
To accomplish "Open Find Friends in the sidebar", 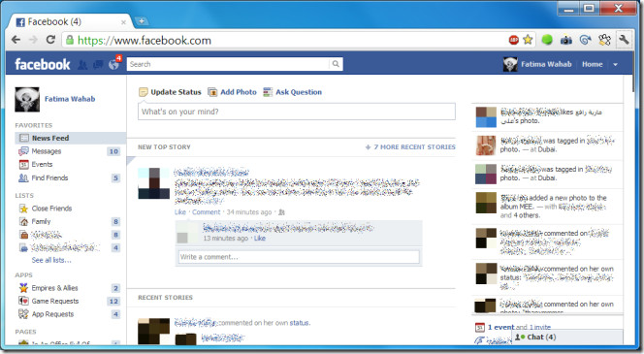I will pyautogui.click(x=49, y=177).
